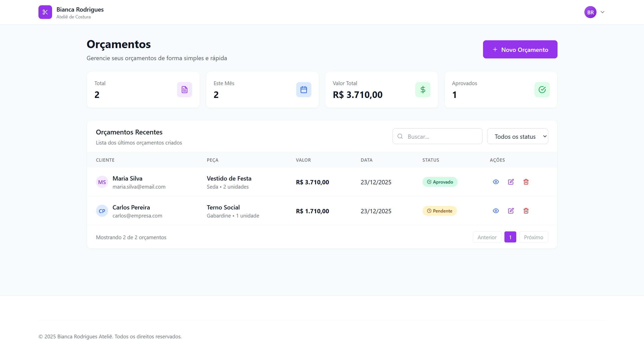
Task: Click the checkmark icon in Aprovados card
Action: 542,90
